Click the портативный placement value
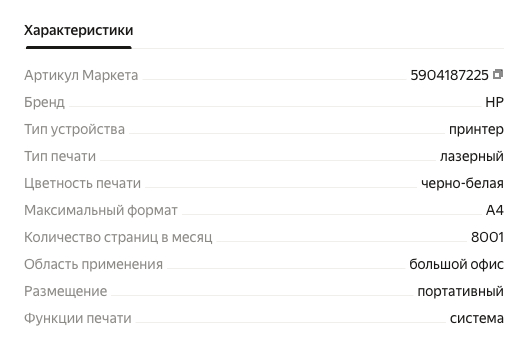The image size is (528, 362). pos(461,291)
